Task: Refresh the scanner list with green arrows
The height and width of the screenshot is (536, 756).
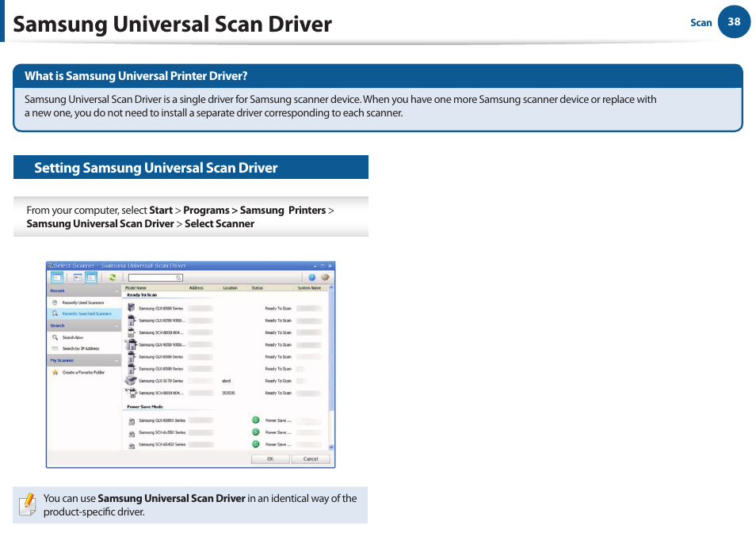Action: coord(113,277)
